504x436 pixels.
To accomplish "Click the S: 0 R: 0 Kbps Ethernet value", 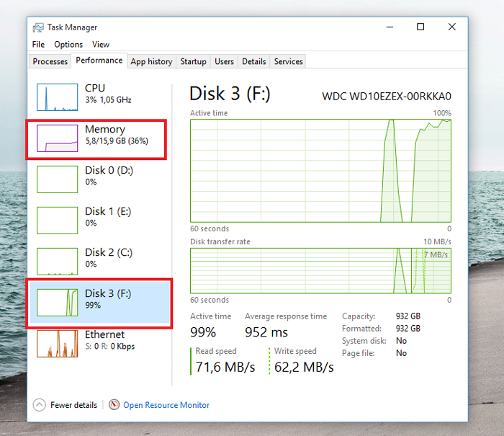I will click(x=110, y=347).
